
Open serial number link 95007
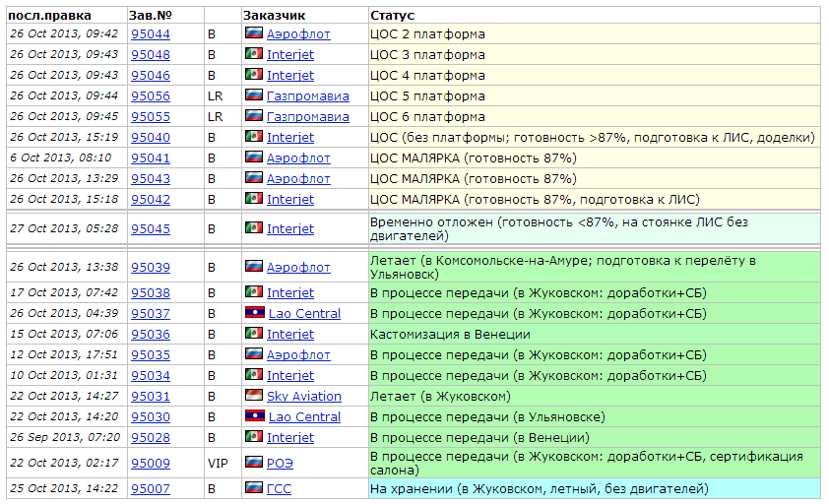(x=151, y=488)
